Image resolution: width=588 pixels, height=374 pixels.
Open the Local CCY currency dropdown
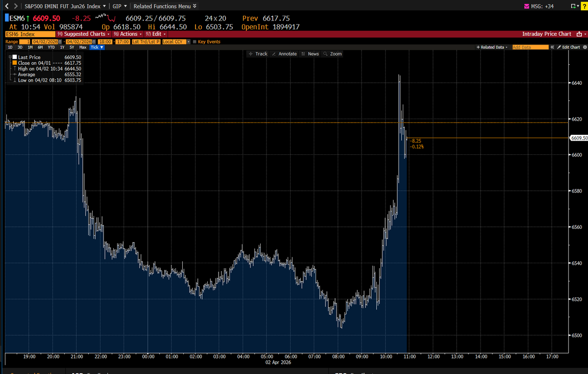coord(188,42)
